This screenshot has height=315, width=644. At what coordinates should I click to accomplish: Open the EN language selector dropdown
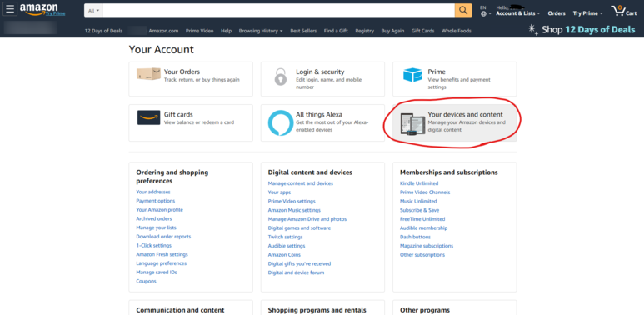click(x=486, y=11)
